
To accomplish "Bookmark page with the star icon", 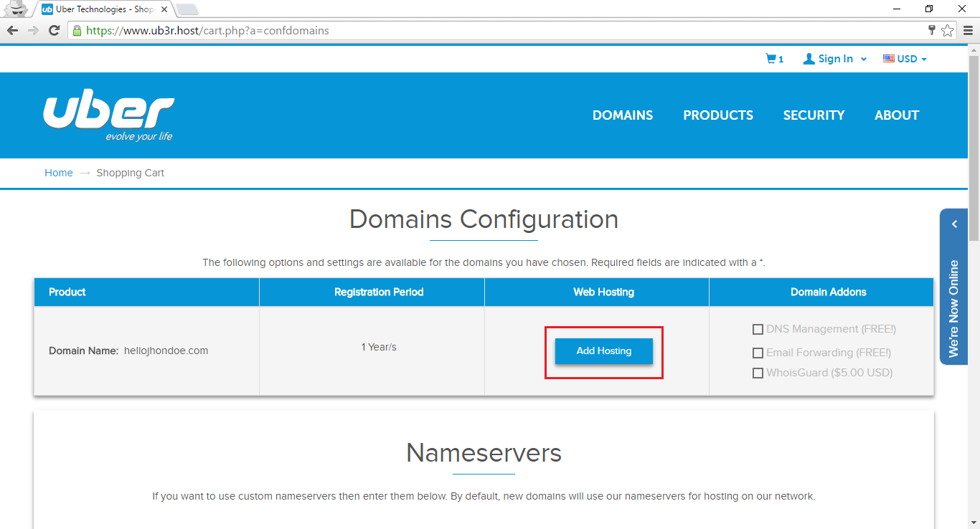I will pos(947,30).
